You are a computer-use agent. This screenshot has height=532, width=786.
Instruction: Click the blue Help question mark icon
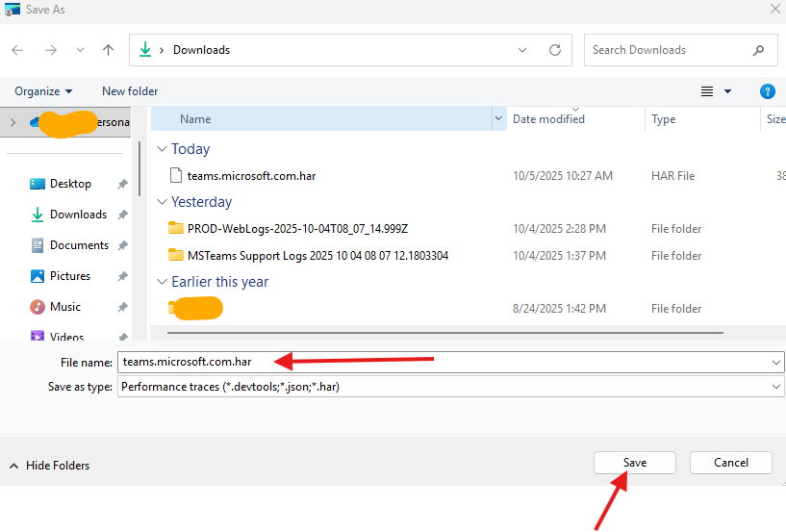tap(767, 91)
